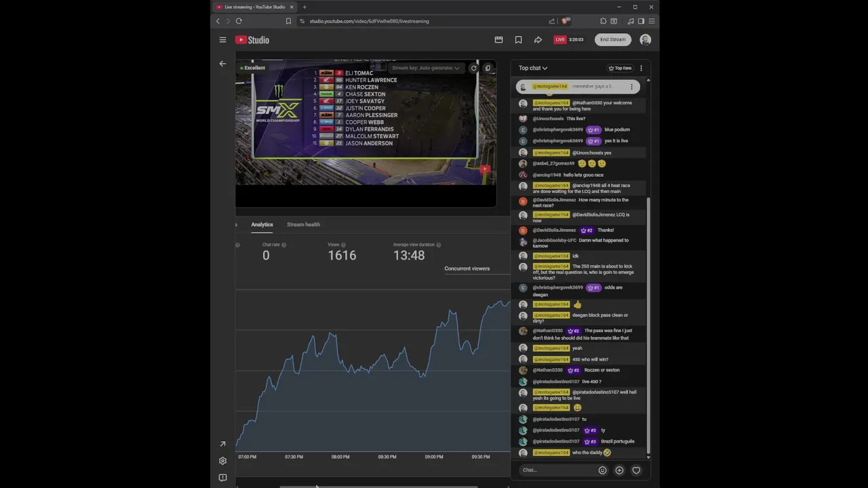Click the #2 badge next to @Nathan0330 Roczen message
The height and width of the screenshot is (488, 868).
[574, 370]
